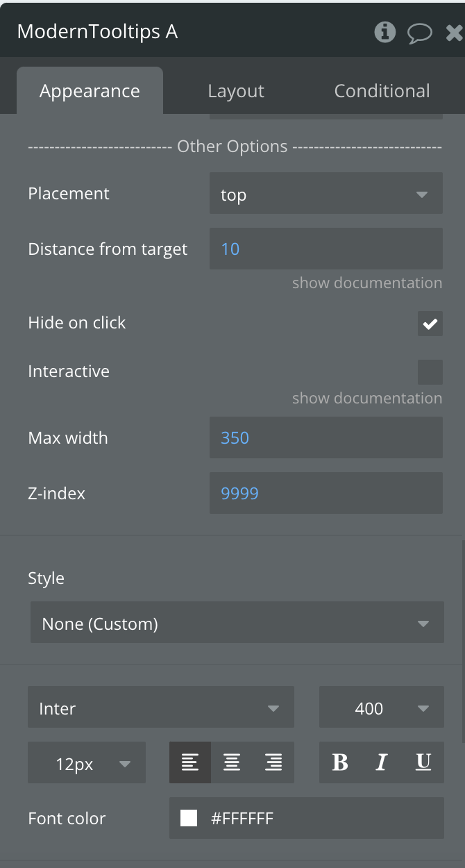The image size is (465, 868).
Task: Open the font weight 400 dropdown
Action: pos(382,707)
